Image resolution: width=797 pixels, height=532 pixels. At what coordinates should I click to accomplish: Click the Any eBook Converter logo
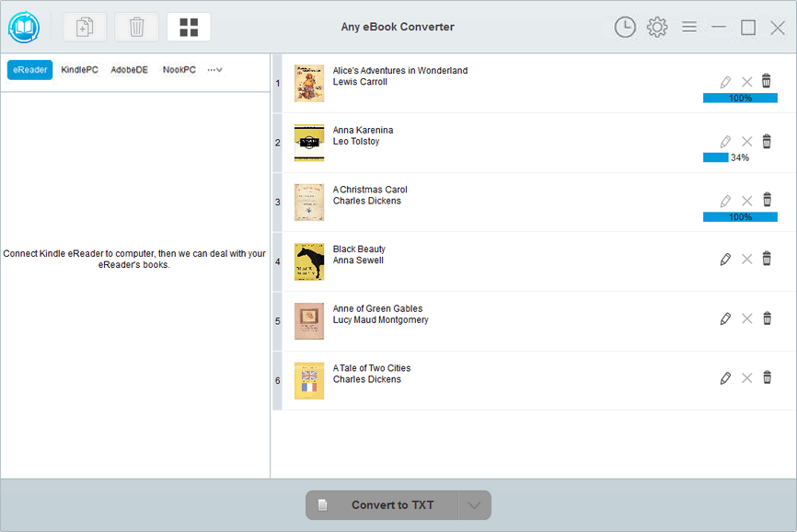[x=24, y=27]
